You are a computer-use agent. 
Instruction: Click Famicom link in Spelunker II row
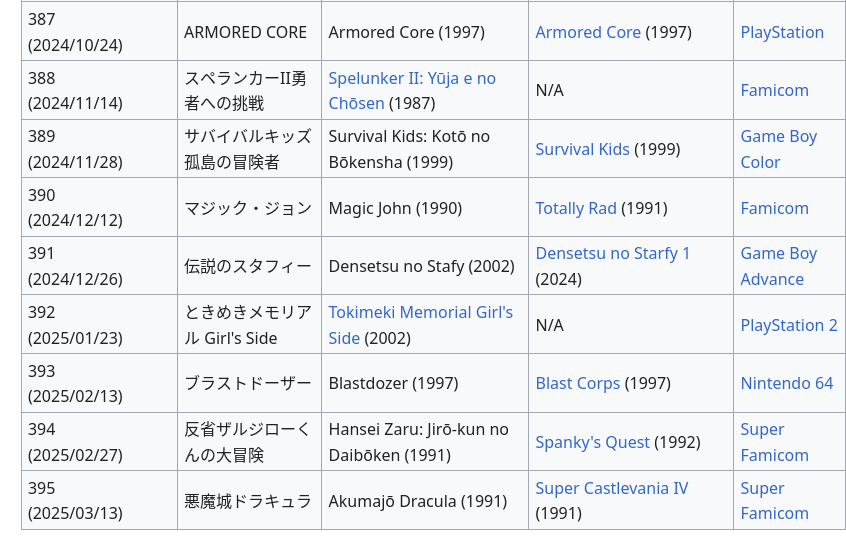[774, 90]
